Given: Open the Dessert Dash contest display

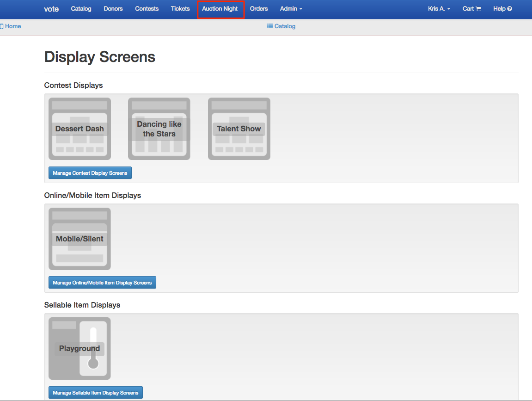Looking at the screenshot, I should pyautogui.click(x=80, y=129).
